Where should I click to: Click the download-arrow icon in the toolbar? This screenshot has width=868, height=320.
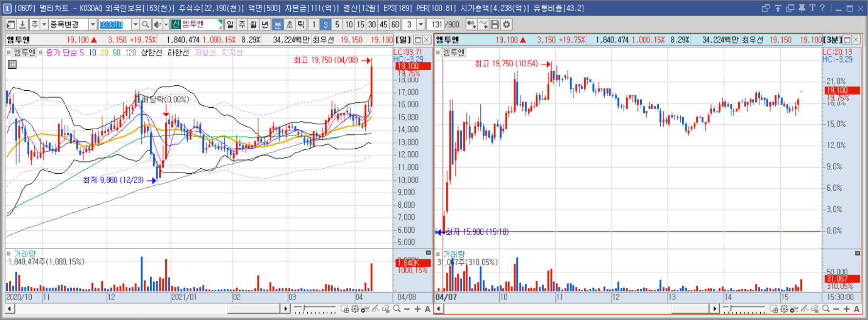pyautogui.click(x=22, y=24)
